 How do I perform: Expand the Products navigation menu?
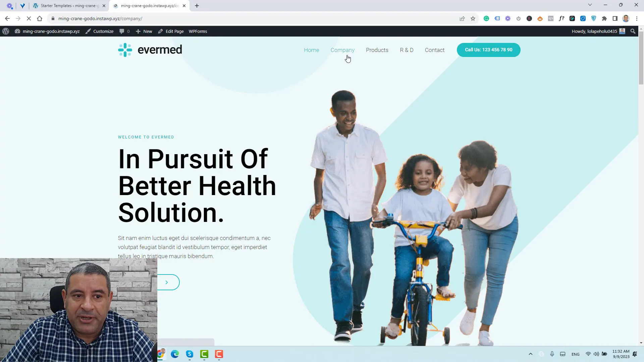(377, 50)
